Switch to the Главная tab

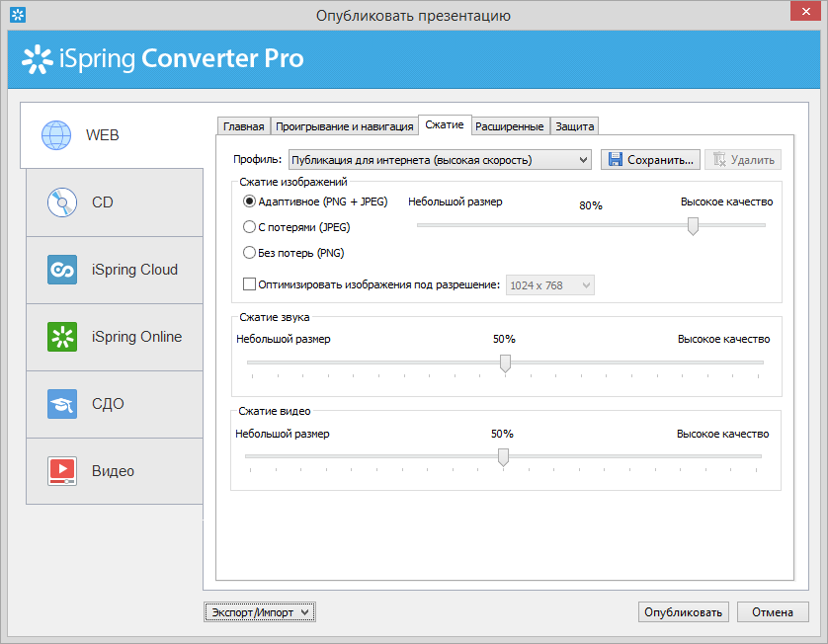243,126
